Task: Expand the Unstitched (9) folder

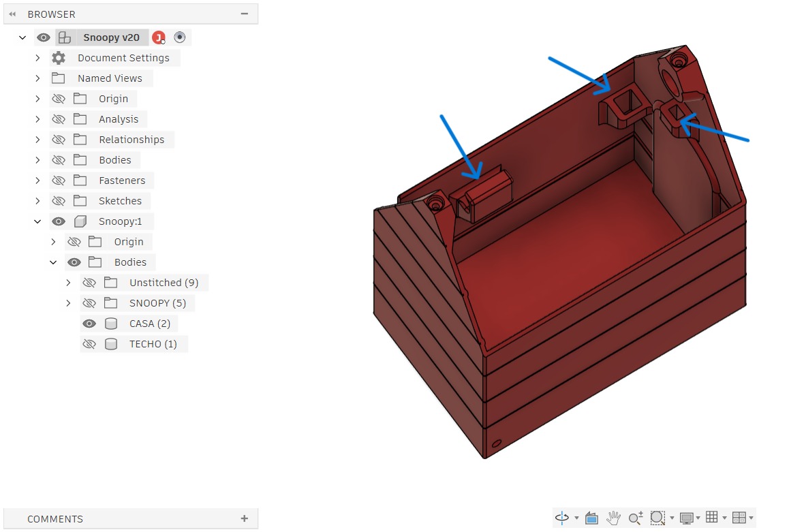Action: point(68,283)
